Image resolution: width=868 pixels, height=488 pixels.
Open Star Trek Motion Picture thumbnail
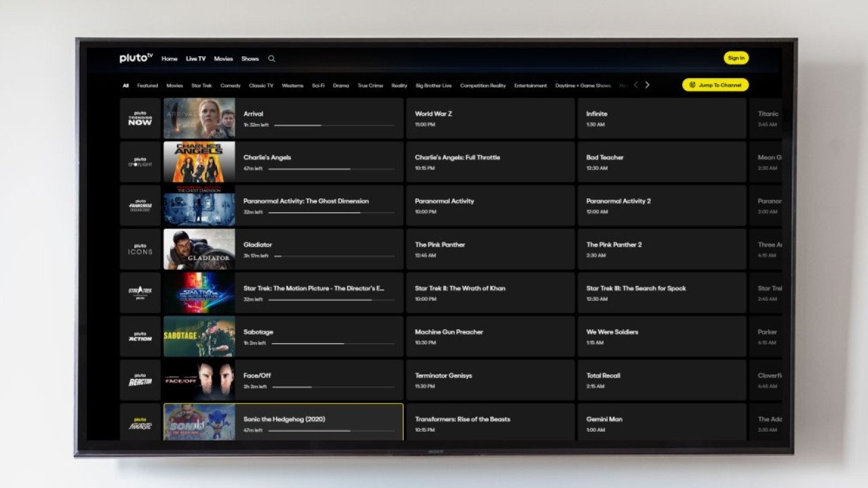pyautogui.click(x=199, y=293)
